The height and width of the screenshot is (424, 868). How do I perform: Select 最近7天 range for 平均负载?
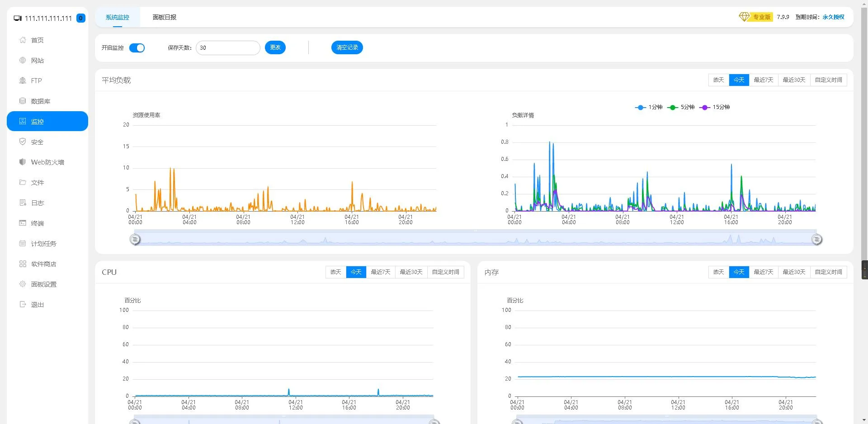(764, 80)
